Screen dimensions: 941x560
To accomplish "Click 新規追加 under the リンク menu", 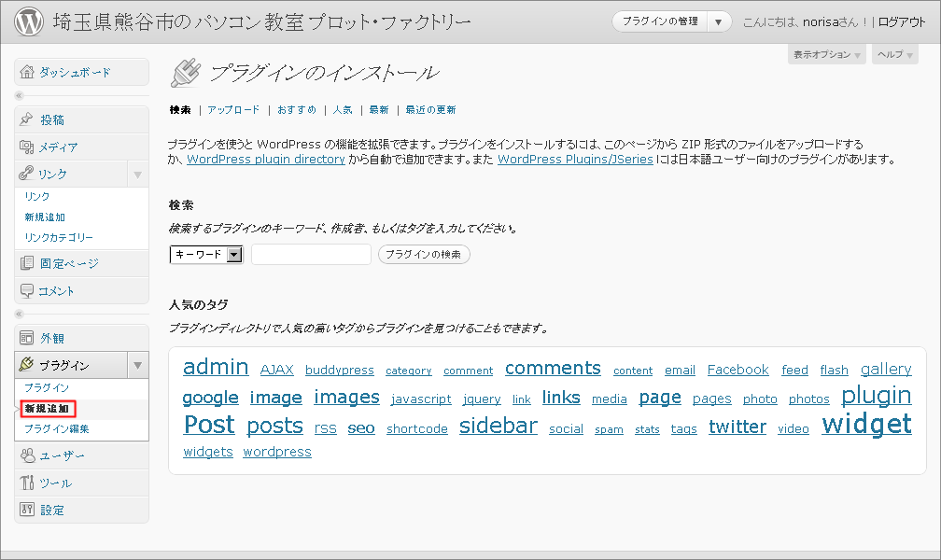I will tap(45, 217).
